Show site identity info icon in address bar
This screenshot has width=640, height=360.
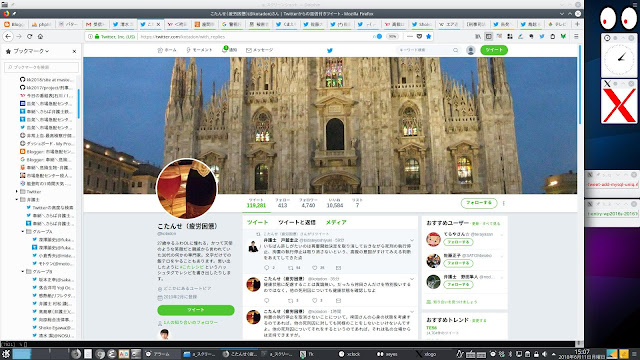click(90, 36)
